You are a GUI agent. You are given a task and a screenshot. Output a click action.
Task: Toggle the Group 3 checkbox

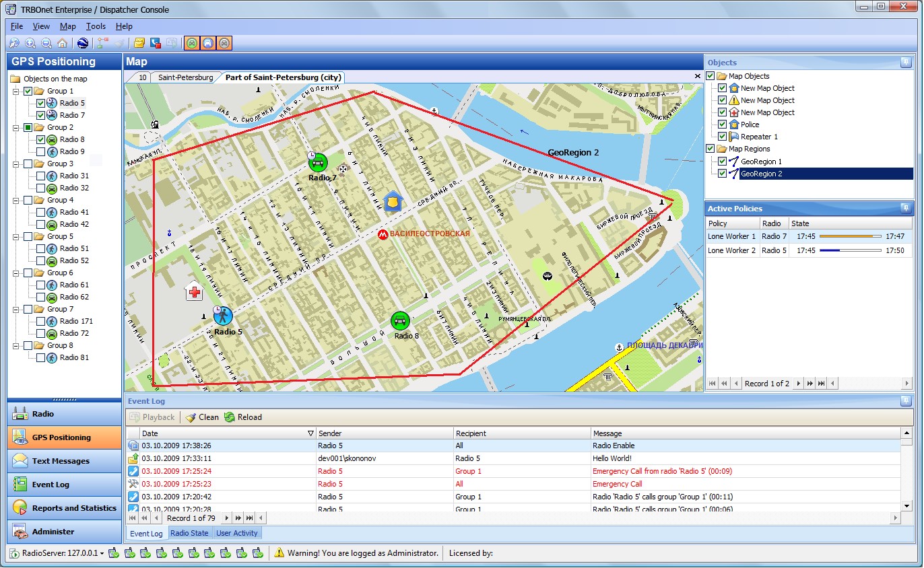click(28, 164)
